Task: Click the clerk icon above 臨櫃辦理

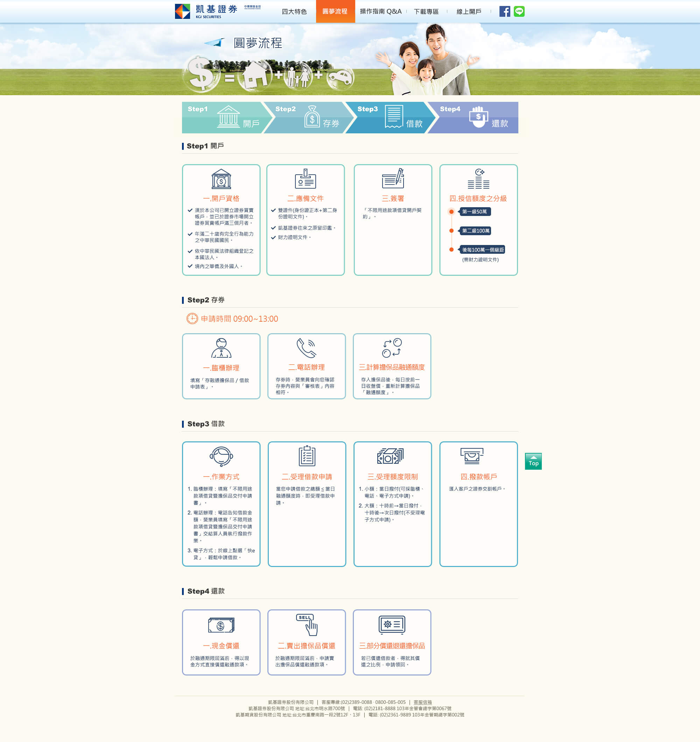Action: tap(221, 348)
